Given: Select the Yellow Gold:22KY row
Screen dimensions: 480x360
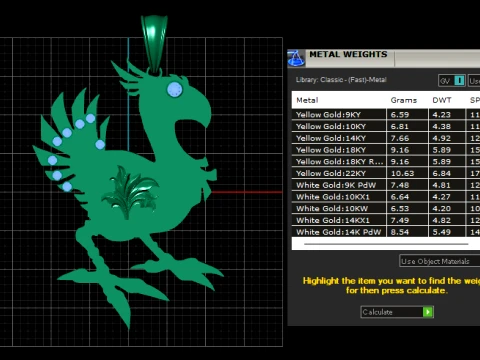Looking at the screenshot, I should point(386,173).
